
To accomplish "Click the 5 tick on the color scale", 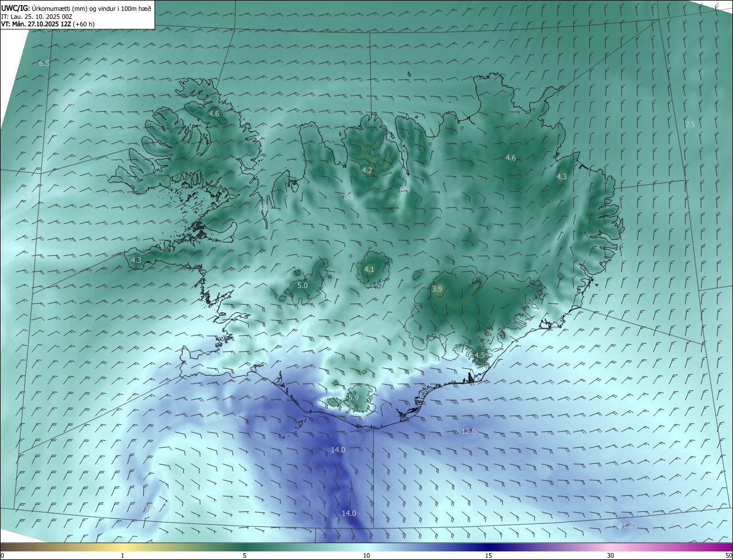I will click(245, 555).
